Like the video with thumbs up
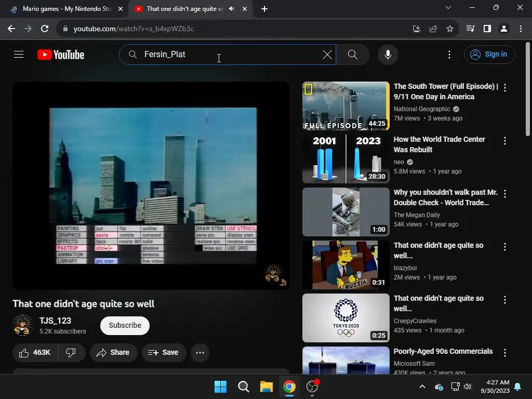This screenshot has width=532, height=399. coord(35,353)
